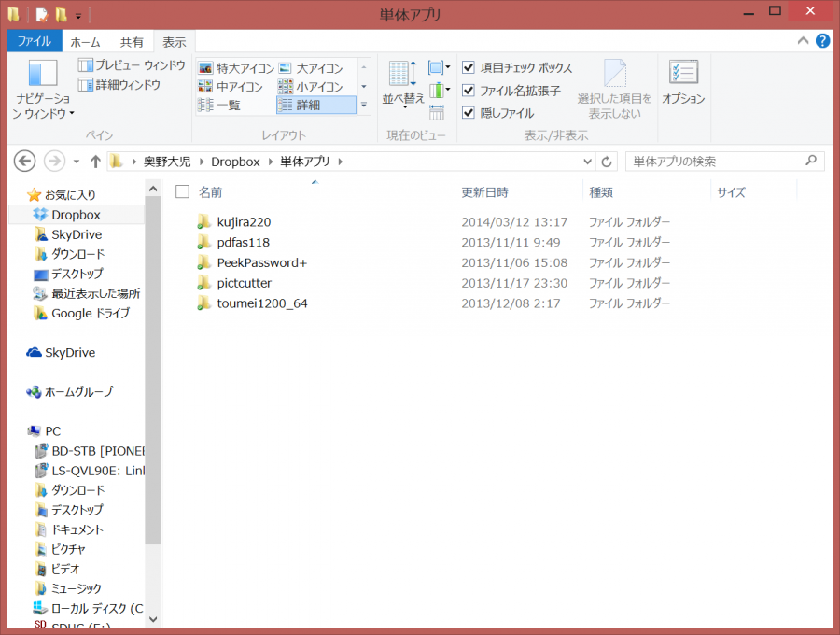Click the 単体アプリの検索 search field
Screen dimensions: 840x635
tap(714, 162)
